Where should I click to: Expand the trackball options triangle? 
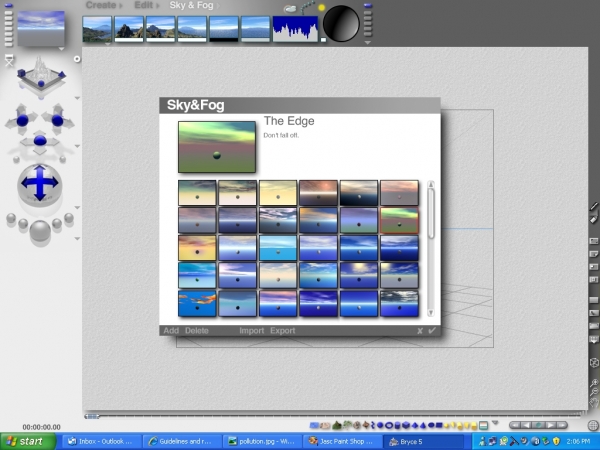(77, 207)
